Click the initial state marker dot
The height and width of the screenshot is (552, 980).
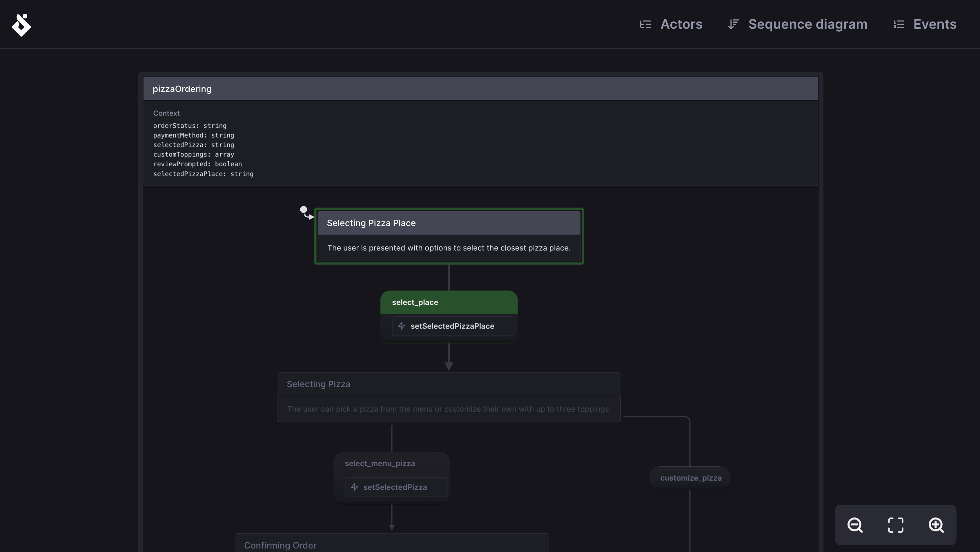[303, 210]
